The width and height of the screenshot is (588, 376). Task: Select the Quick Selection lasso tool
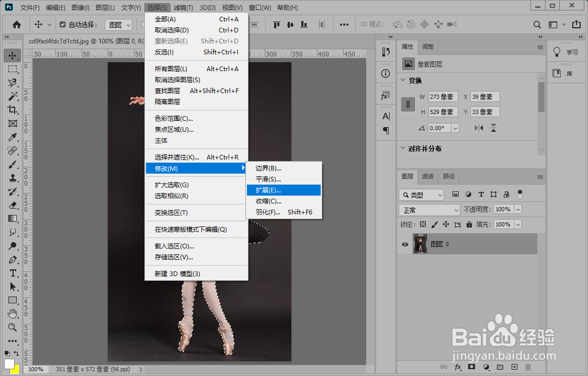(x=13, y=83)
